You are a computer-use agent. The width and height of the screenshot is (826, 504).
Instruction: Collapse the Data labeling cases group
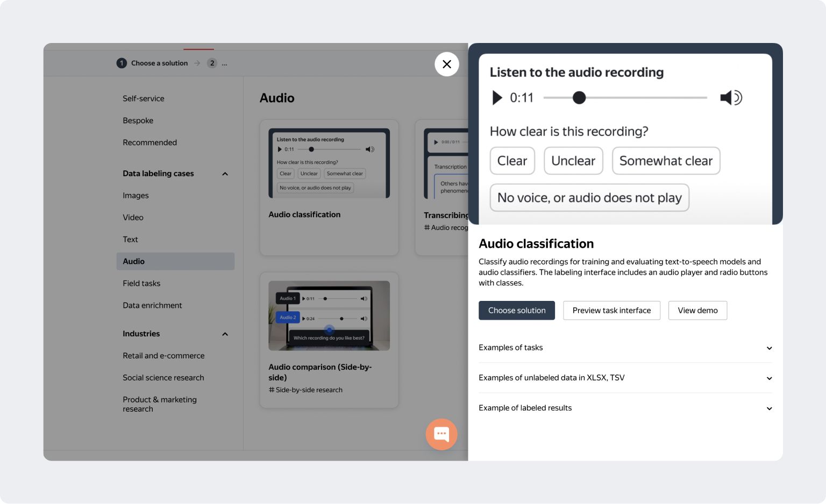coord(225,174)
